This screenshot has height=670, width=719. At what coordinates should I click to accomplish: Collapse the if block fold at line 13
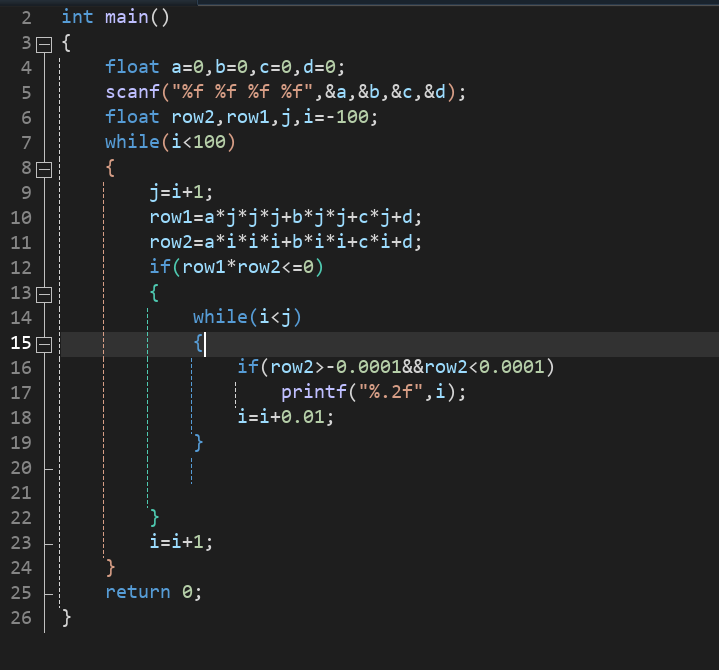[x=44, y=294]
